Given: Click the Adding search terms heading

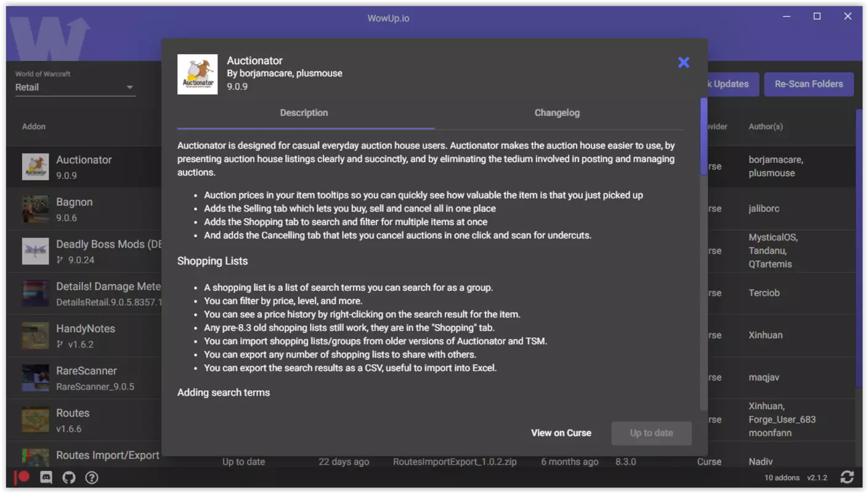Looking at the screenshot, I should coord(224,393).
